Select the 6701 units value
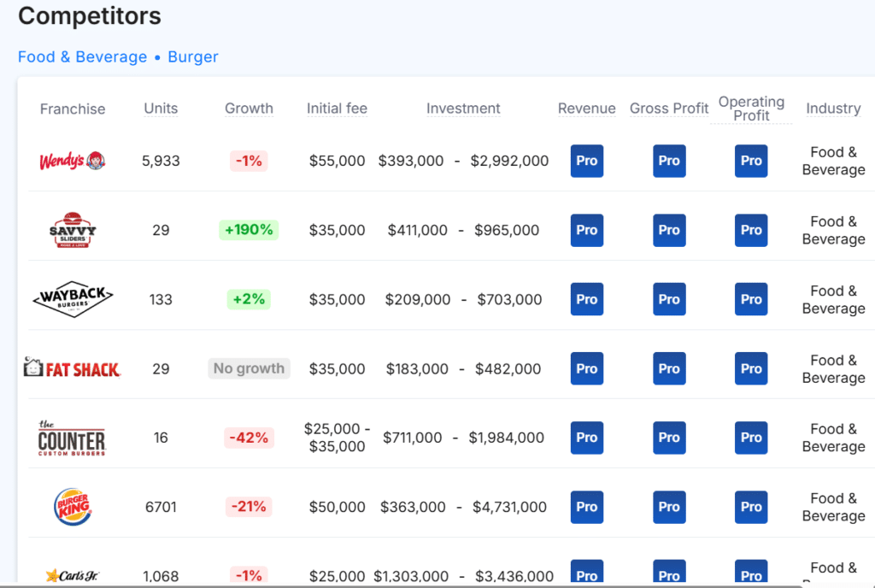This screenshot has width=875, height=588. click(x=161, y=507)
